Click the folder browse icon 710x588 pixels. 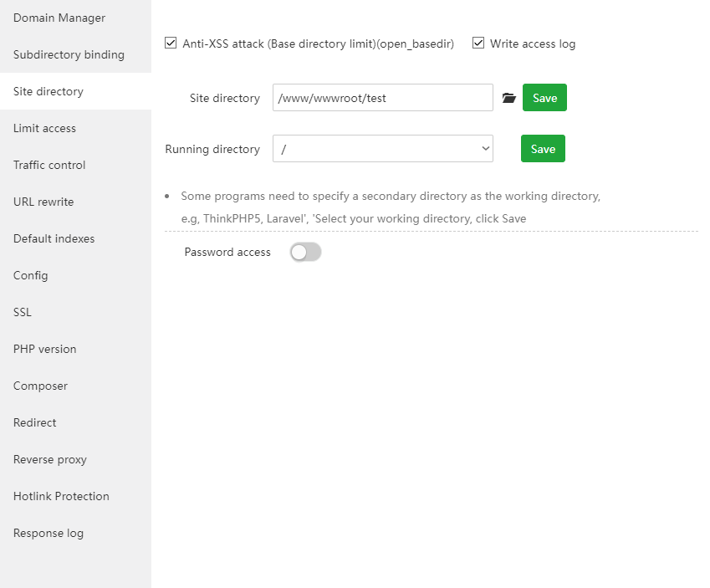click(508, 98)
